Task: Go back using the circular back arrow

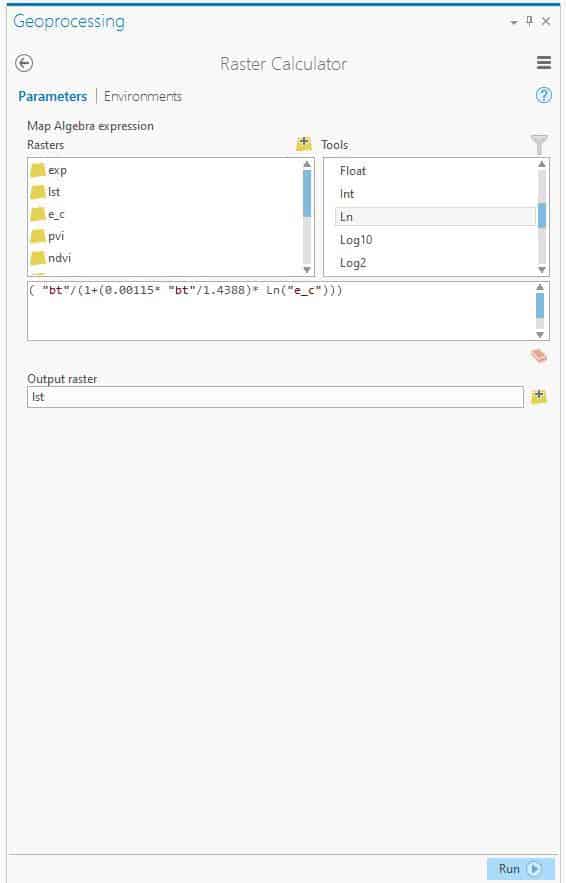Action: 24,63
